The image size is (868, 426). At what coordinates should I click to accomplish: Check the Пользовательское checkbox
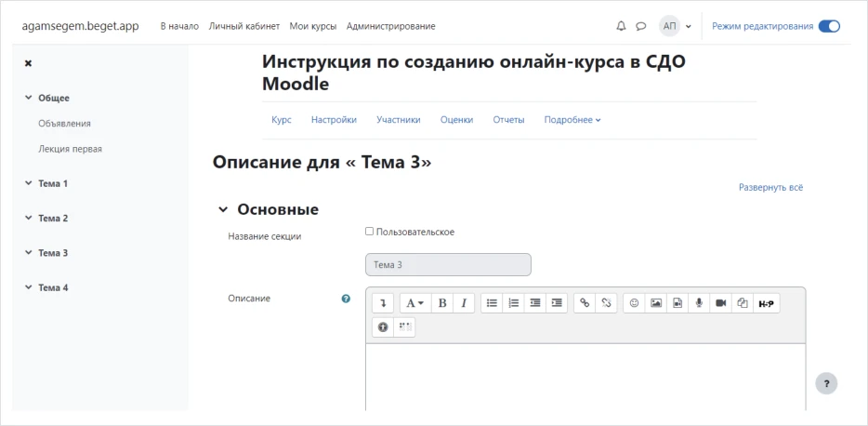coord(369,232)
